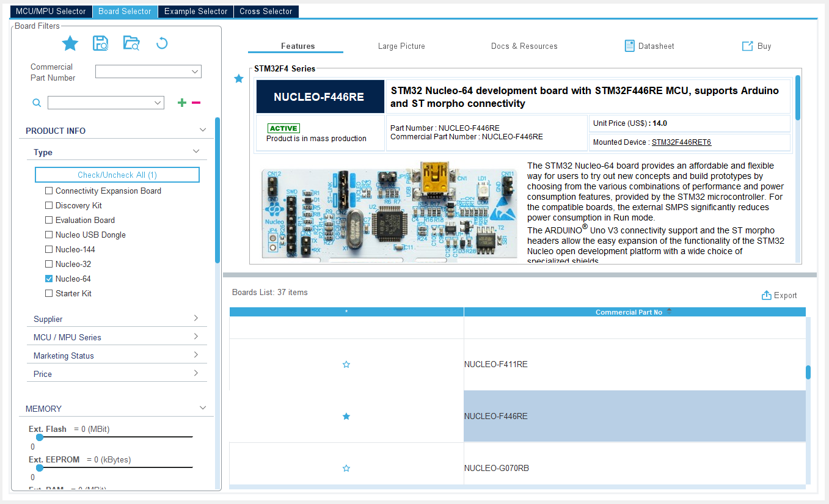Viewport: 829px width, 504px height.
Task: Click NUCLEO-F446RE highlighted part number cell
Action: [635, 416]
